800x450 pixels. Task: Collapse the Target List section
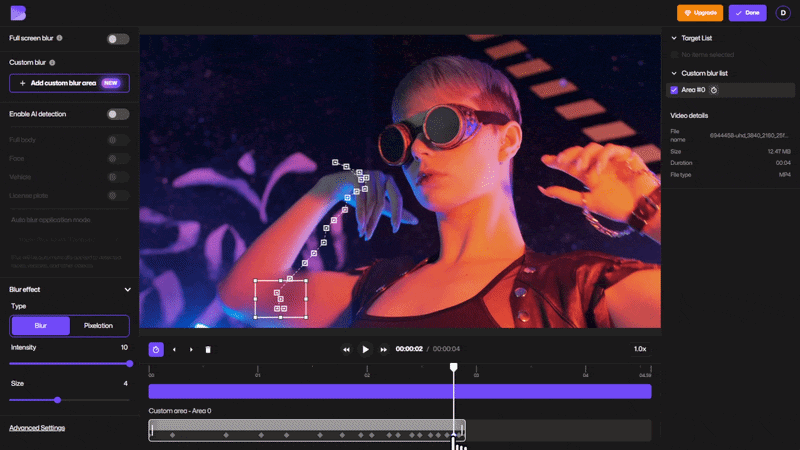coord(673,38)
